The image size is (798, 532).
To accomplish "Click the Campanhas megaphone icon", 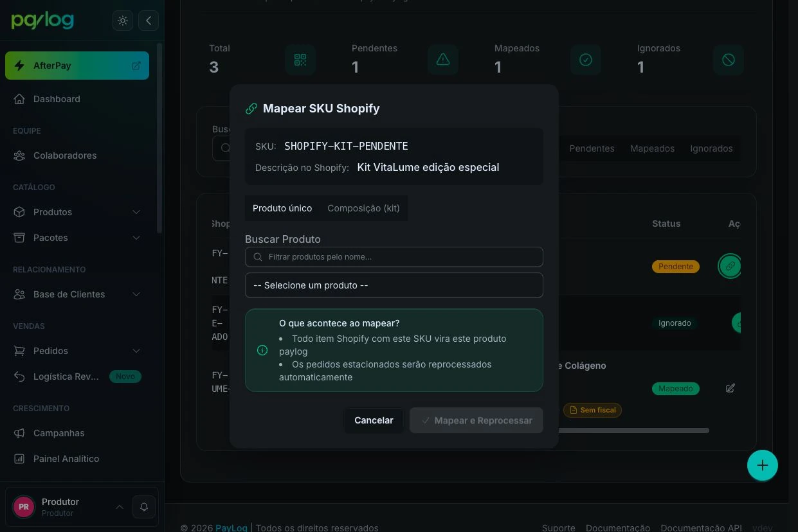I will point(19,433).
